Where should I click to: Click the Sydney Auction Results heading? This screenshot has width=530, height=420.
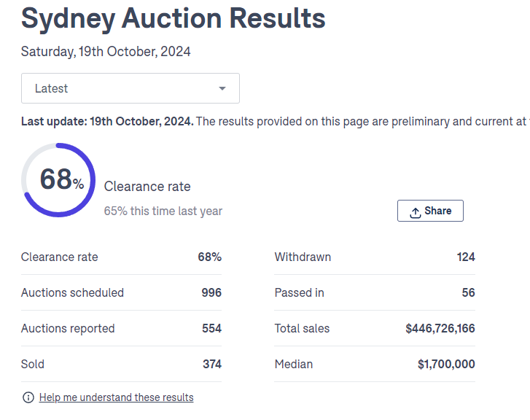click(x=174, y=18)
